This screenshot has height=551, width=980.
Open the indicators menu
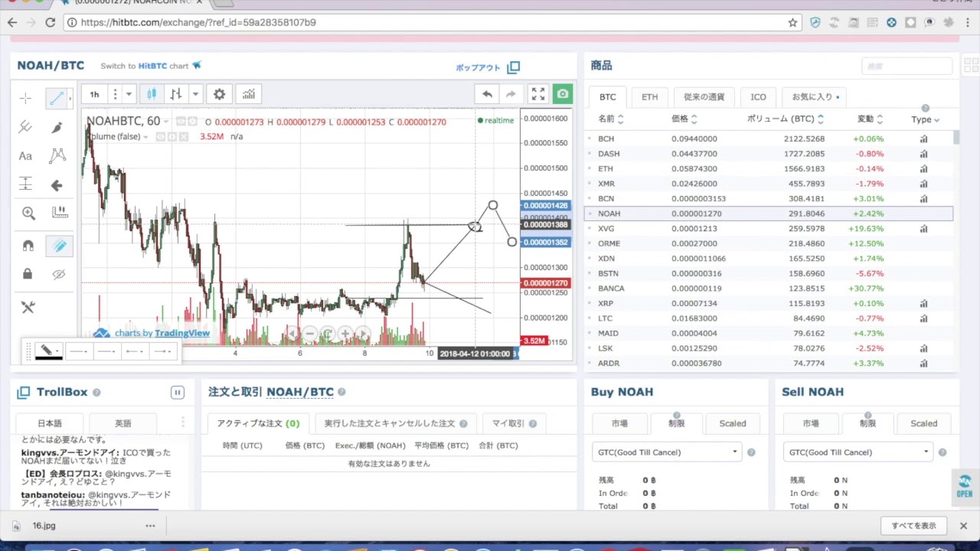coord(249,94)
